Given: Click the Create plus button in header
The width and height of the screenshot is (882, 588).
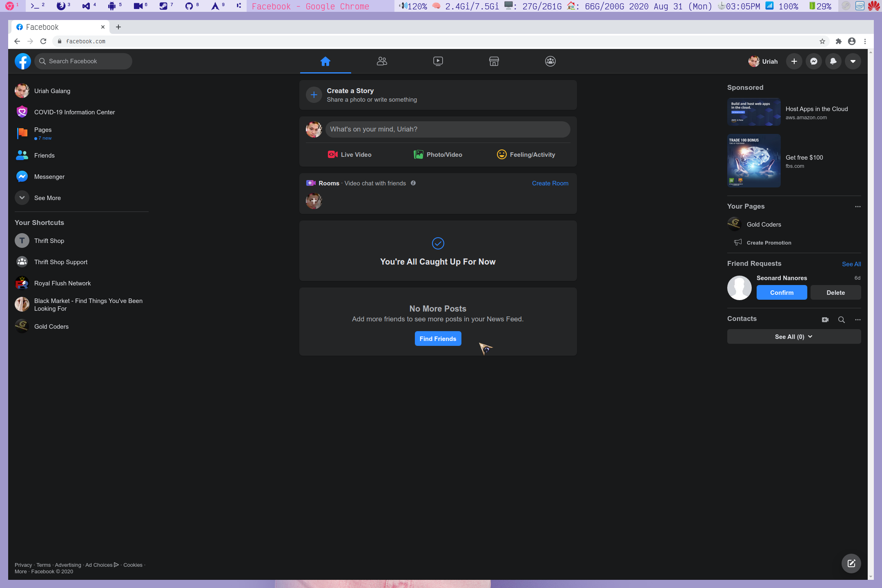Looking at the screenshot, I should [794, 61].
